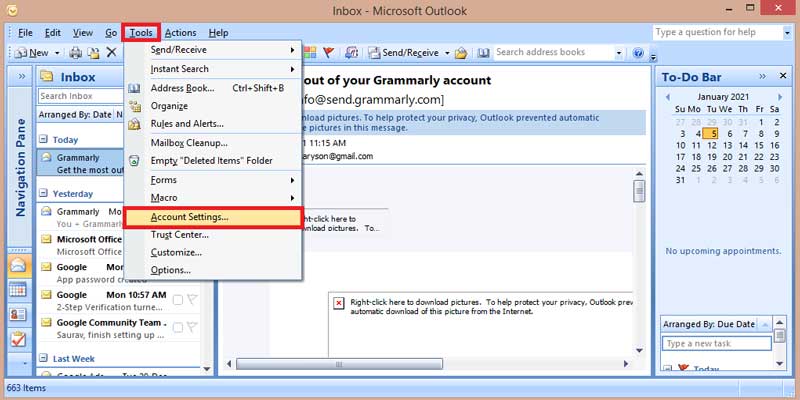Click the Print icon in toolbar
Viewport: 800px width, 400px height.
(76, 53)
